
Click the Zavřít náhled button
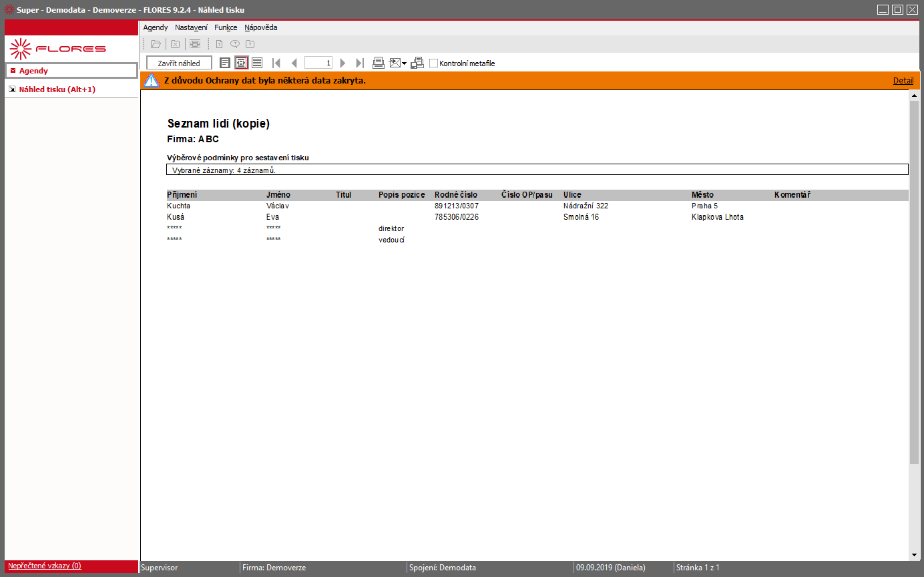179,63
